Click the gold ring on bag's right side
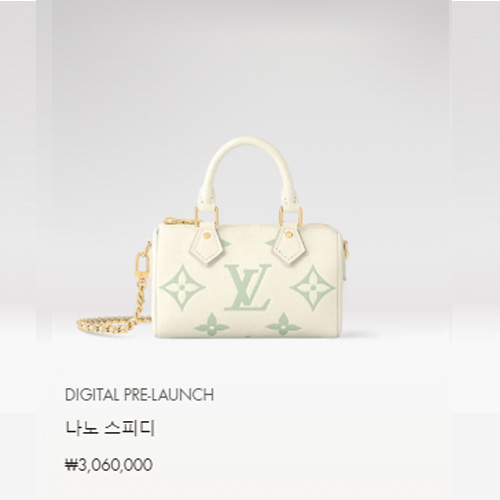 coord(347,250)
